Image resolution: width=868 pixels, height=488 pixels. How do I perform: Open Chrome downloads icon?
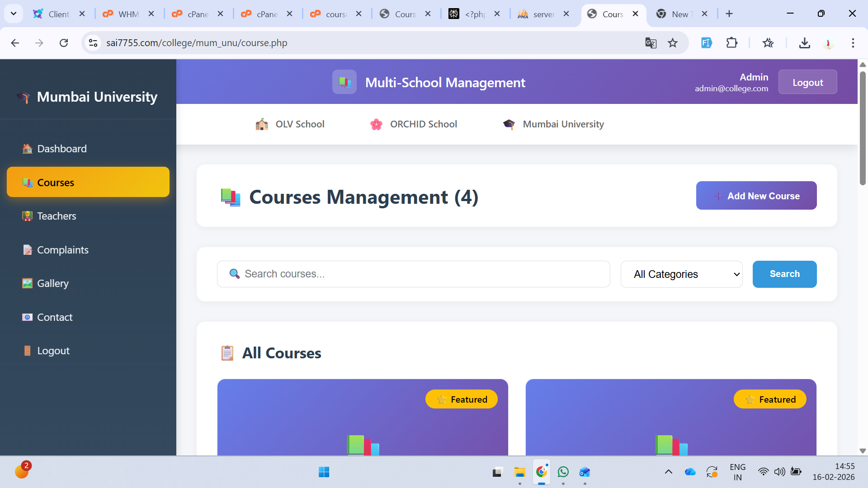click(x=804, y=43)
